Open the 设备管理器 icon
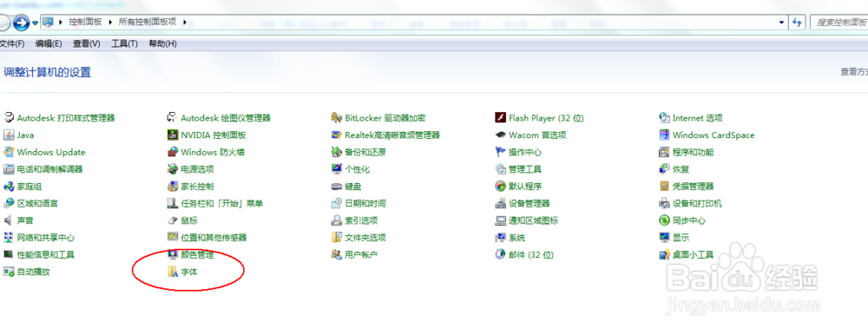The height and width of the screenshot is (335, 868). [x=500, y=203]
